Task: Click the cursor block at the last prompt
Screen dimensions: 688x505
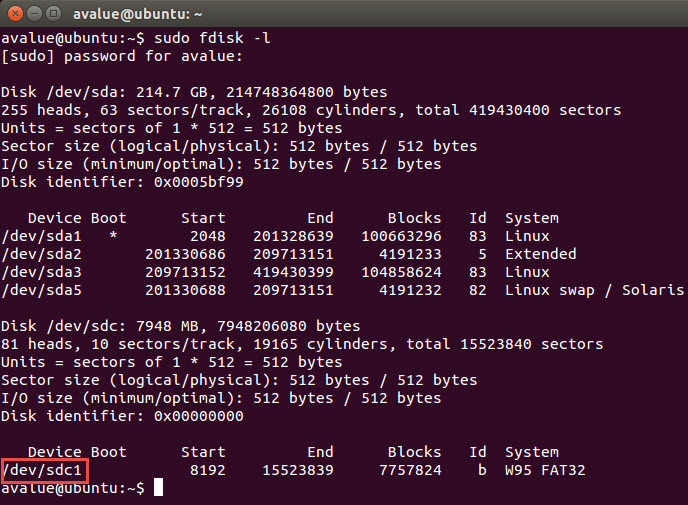Action: pos(158,488)
